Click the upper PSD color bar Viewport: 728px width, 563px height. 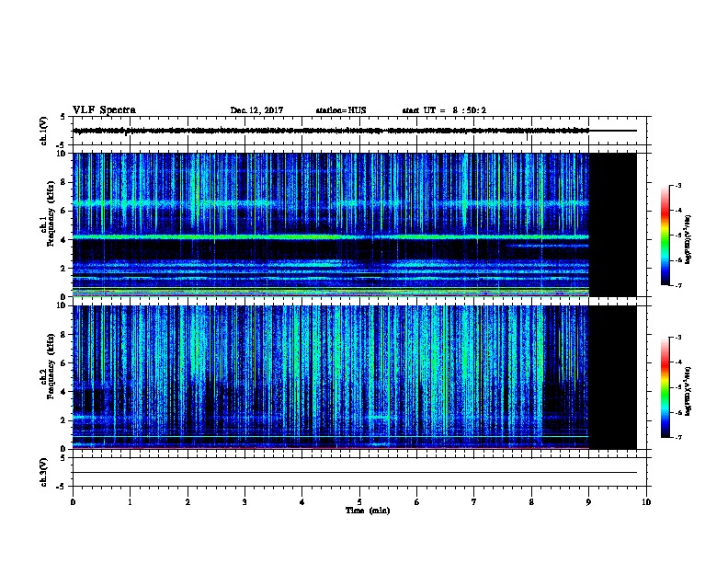[665, 236]
